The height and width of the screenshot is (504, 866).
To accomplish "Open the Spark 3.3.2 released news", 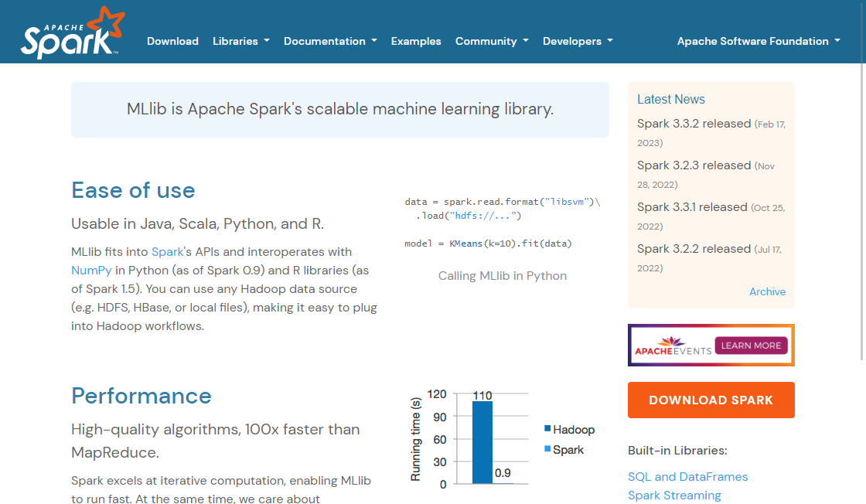I will (x=694, y=124).
